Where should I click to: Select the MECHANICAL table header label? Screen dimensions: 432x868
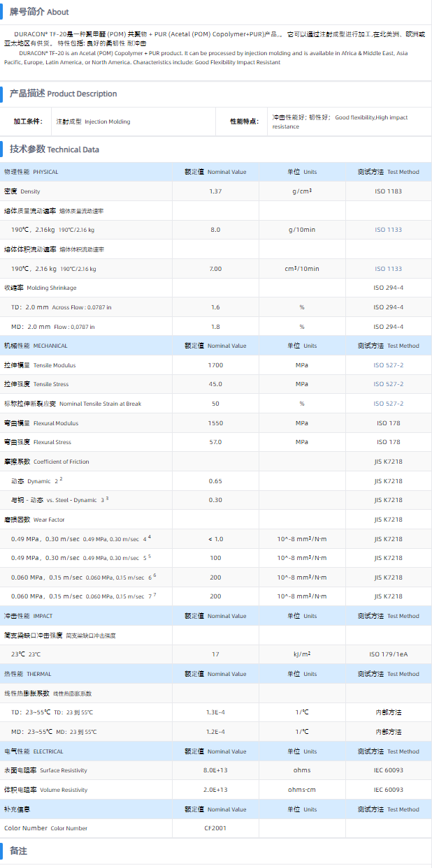(36, 346)
